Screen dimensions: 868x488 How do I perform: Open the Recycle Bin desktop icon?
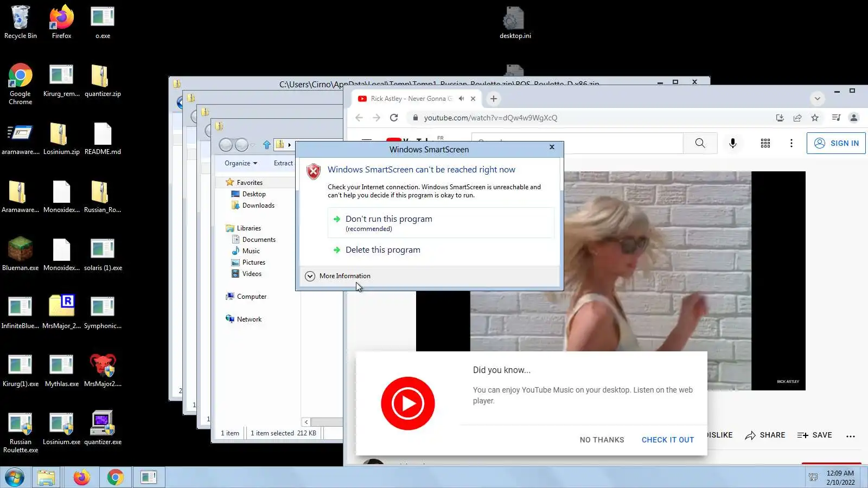21,22
